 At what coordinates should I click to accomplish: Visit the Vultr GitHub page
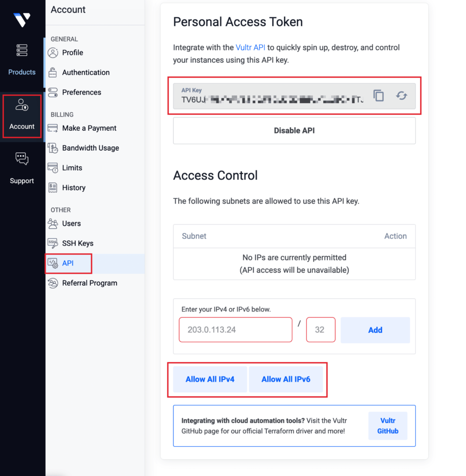coord(387,426)
